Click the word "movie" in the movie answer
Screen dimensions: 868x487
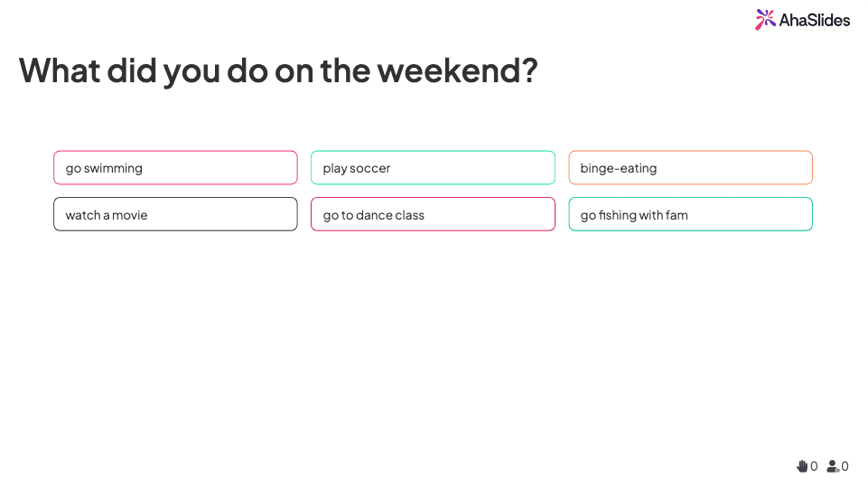click(x=130, y=215)
